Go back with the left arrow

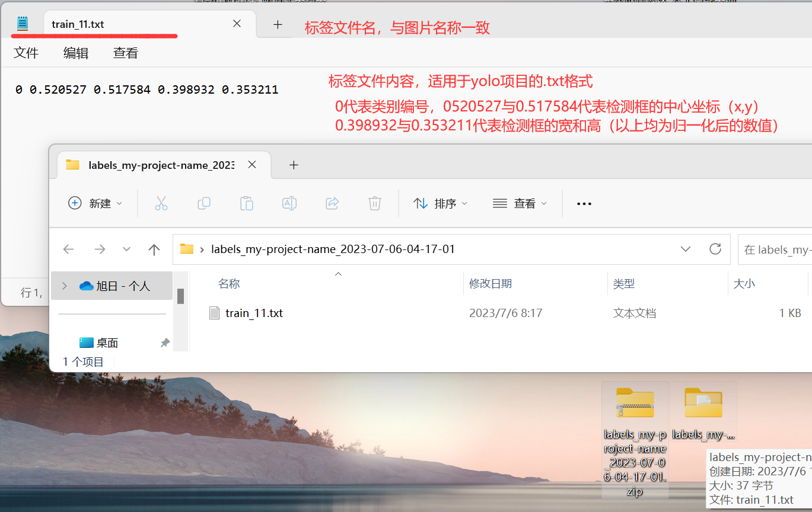[x=69, y=249]
